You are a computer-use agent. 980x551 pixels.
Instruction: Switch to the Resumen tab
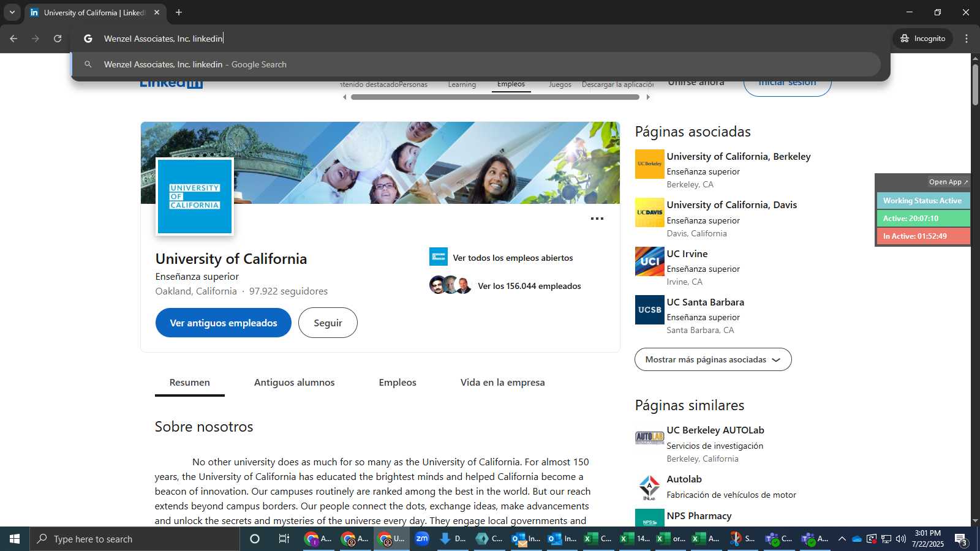[x=190, y=383]
